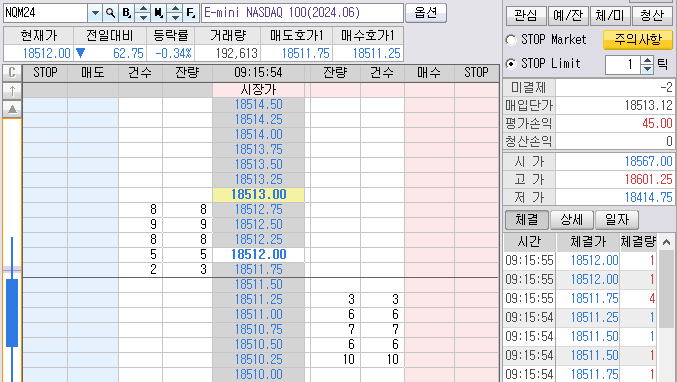Click price 18510.50 in the ladder
The width and height of the screenshot is (677, 382).
pyautogui.click(x=258, y=344)
